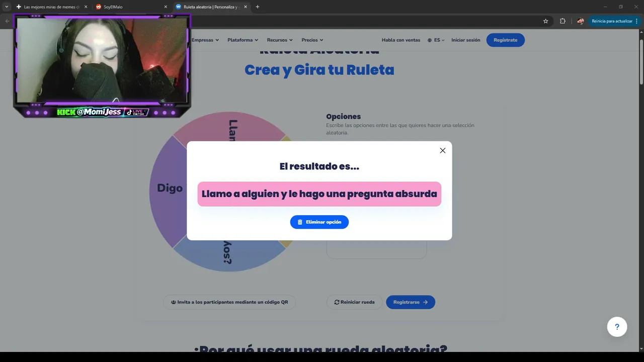Close the SoyElMalo tab
The image size is (644, 362).
click(166, 7)
